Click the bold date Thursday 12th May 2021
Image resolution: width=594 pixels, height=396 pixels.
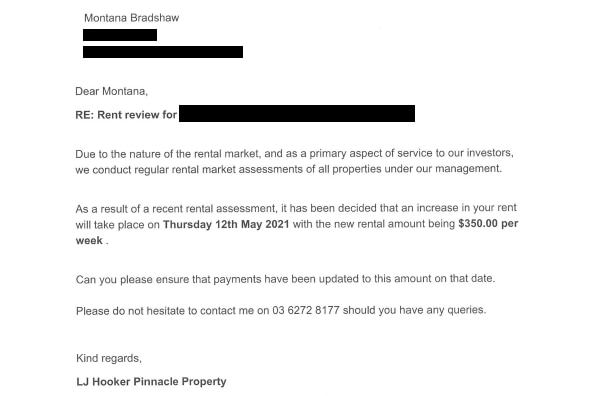[226, 224]
